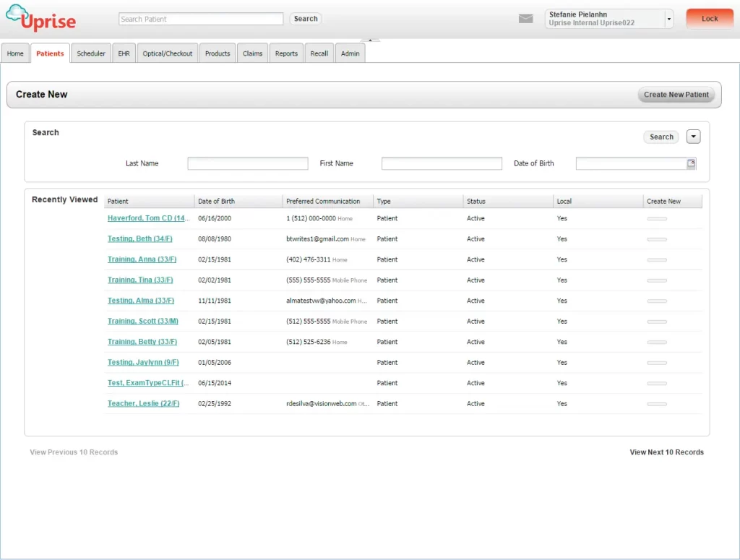Expand advanced search options arrow next to Search
The width and height of the screenshot is (740, 560).
pyautogui.click(x=693, y=137)
